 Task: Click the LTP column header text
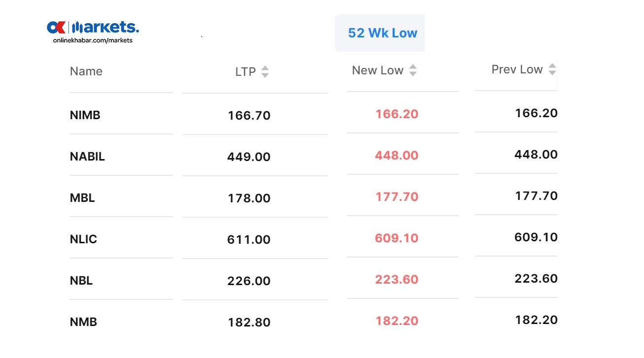[245, 72]
